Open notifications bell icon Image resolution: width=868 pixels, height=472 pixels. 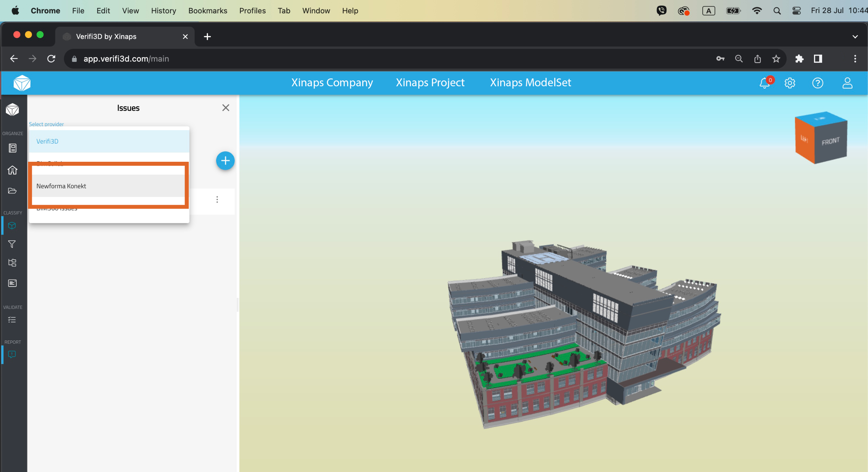click(x=765, y=83)
